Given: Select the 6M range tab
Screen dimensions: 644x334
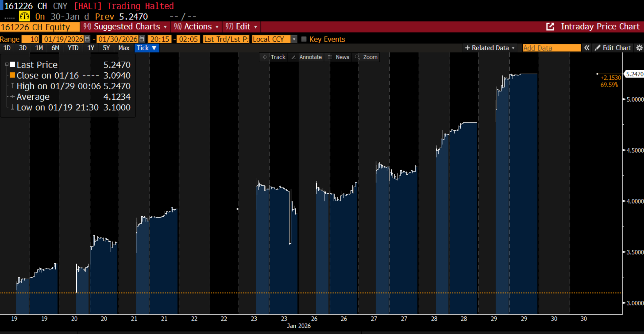Looking at the screenshot, I should tap(55, 48).
